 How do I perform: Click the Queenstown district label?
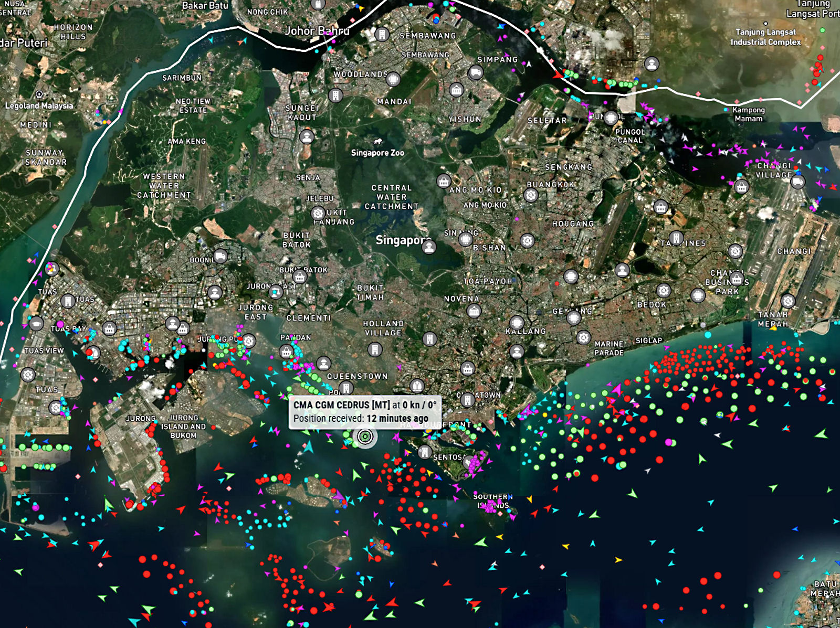pos(357,376)
